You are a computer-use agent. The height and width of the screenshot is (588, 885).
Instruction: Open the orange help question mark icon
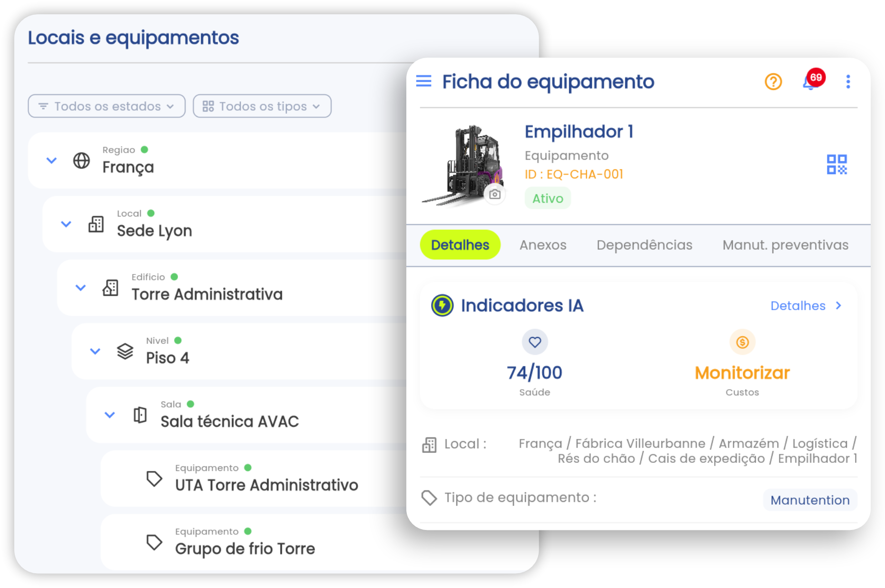point(773,82)
